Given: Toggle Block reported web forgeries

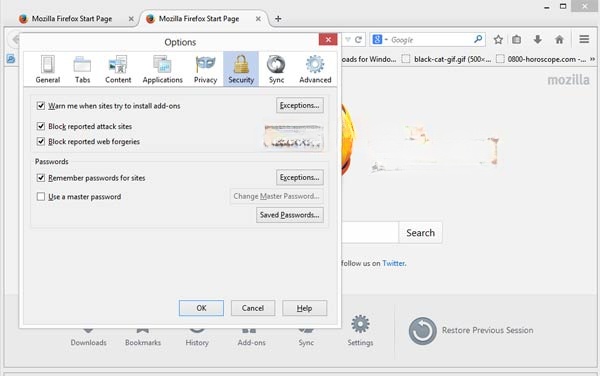Looking at the screenshot, I should point(41,142).
